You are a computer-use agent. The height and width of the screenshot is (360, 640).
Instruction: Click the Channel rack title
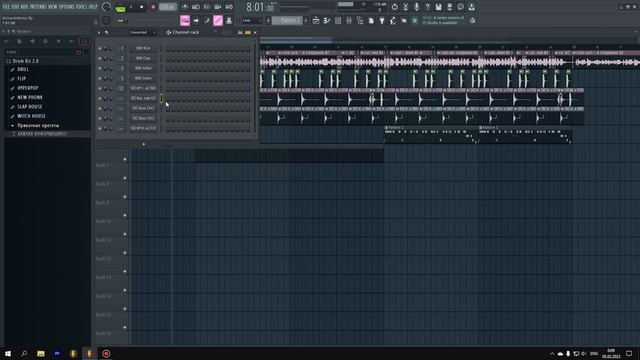click(186, 32)
